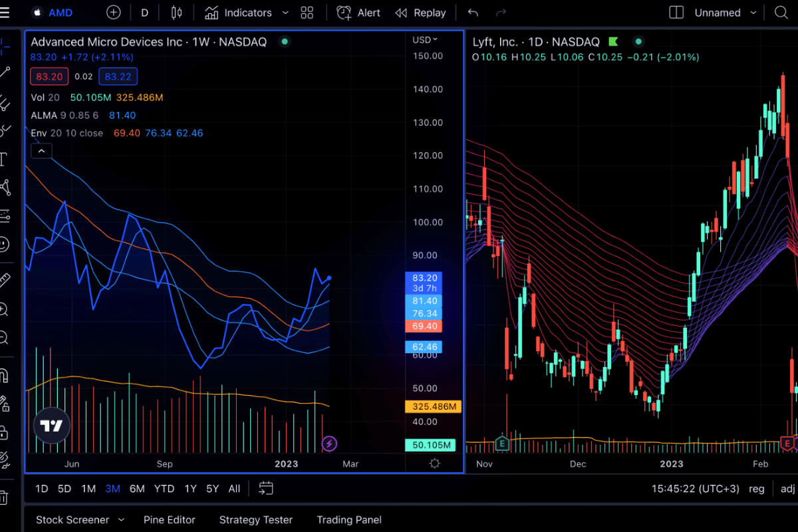Toggle adj data adjustment

[x=787, y=489]
